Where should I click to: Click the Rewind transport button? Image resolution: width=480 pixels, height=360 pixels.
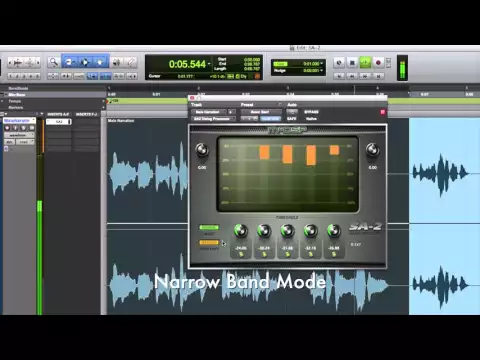(x=352, y=76)
